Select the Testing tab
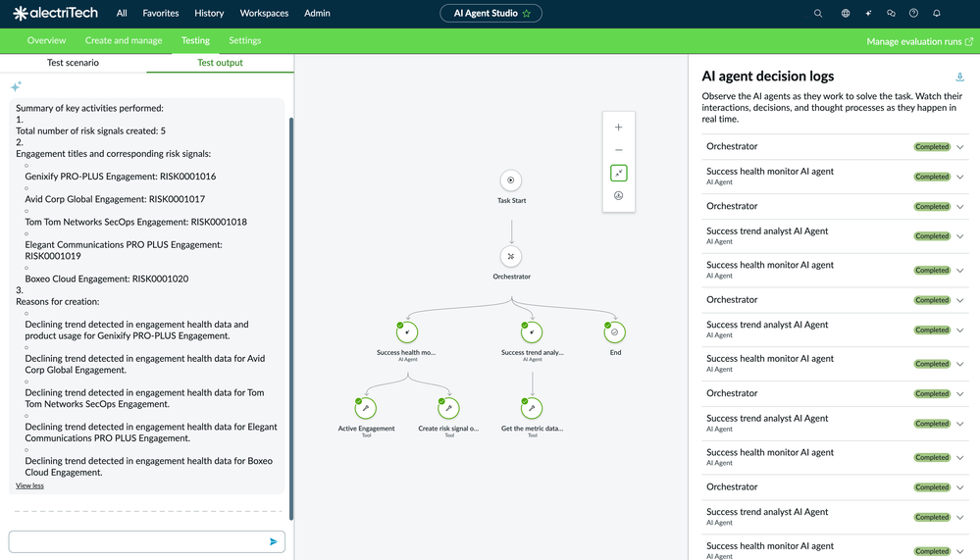 (x=195, y=40)
